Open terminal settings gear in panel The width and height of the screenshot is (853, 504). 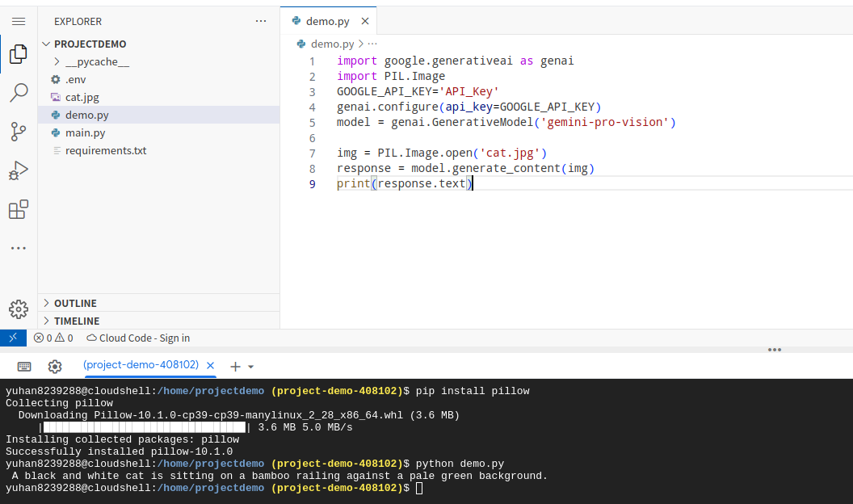pyautogui.click(x=54, y=366)
